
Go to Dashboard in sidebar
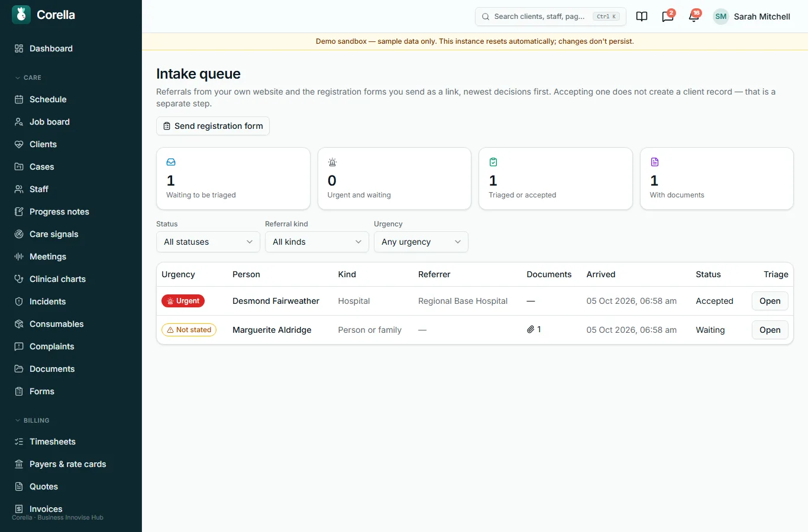pos(71,48)
